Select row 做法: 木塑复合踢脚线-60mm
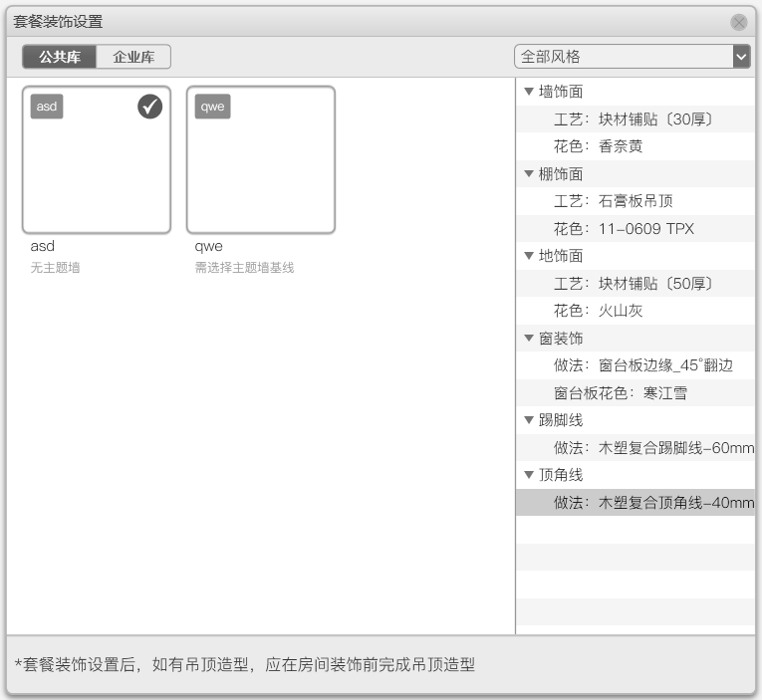 [x=635, y=447]
